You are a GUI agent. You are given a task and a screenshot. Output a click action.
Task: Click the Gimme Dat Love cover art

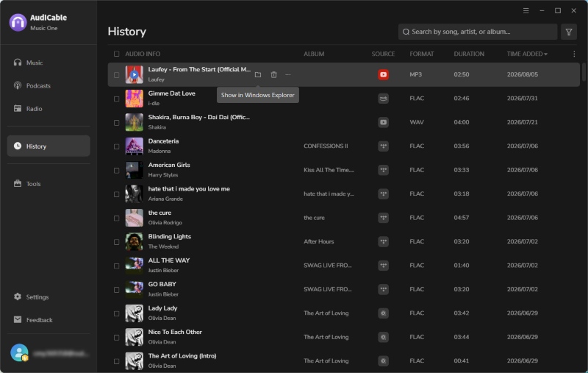135,99
